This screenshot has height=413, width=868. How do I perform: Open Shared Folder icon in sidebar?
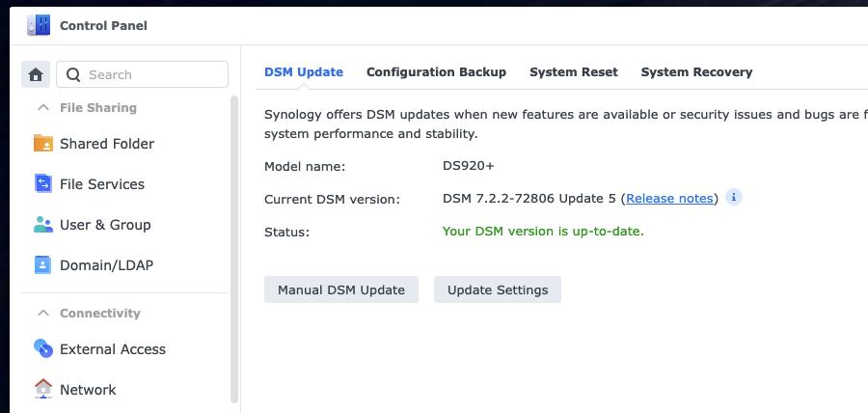click(x=43, y=144)
